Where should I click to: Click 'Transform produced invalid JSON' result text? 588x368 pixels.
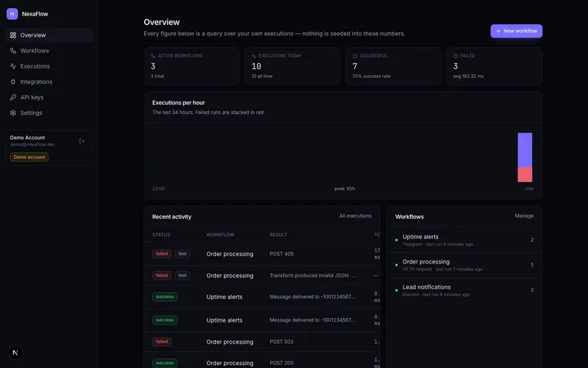tap(312, 275)
